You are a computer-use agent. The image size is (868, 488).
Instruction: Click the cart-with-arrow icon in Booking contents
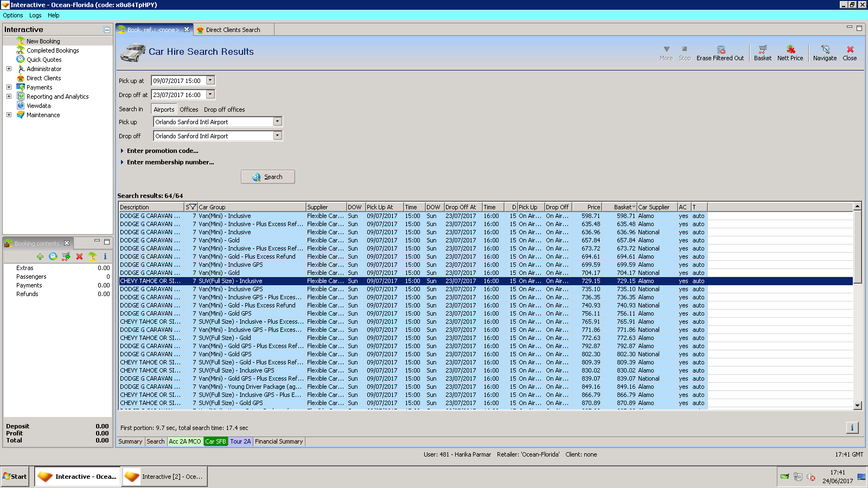point(66,256)
